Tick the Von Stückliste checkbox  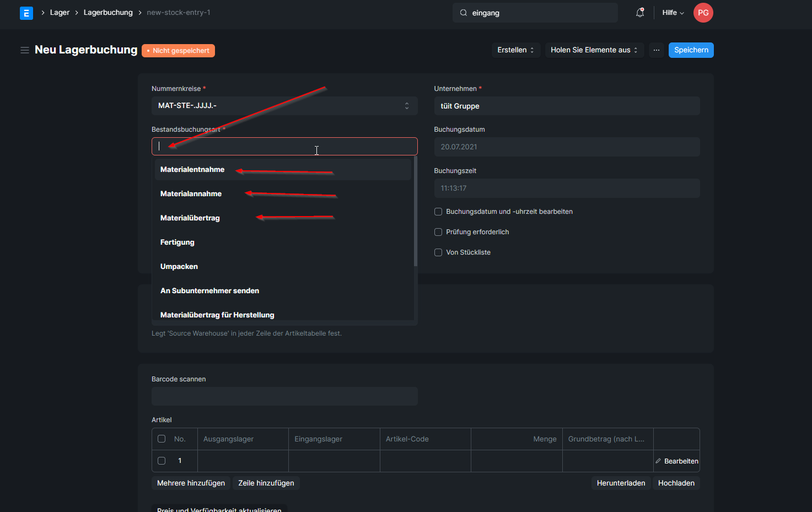438,252
